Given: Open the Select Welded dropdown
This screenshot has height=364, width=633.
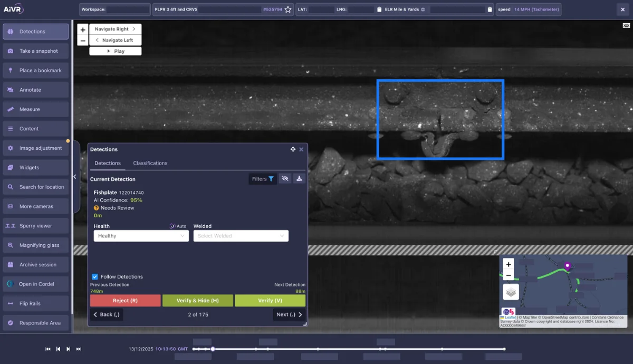Looking at the screenshot, I should pyautogui.click(x=241, y=236).
